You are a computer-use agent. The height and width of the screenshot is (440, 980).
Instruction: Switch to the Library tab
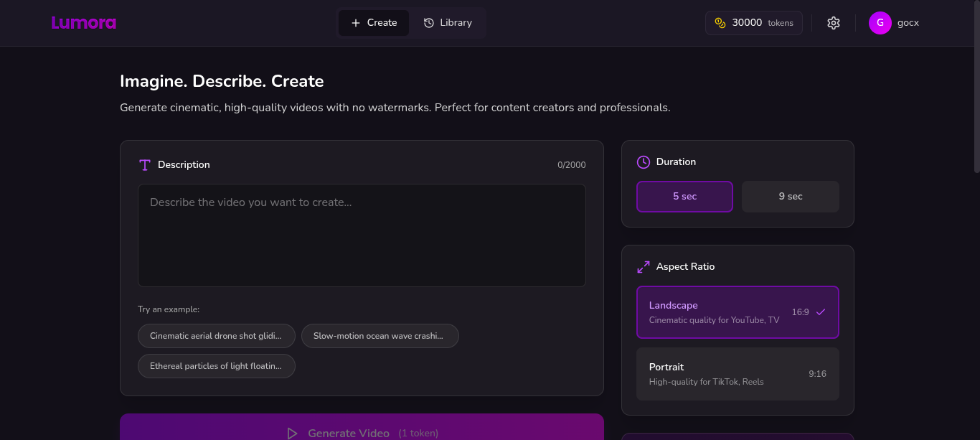[x=448, y=22]
